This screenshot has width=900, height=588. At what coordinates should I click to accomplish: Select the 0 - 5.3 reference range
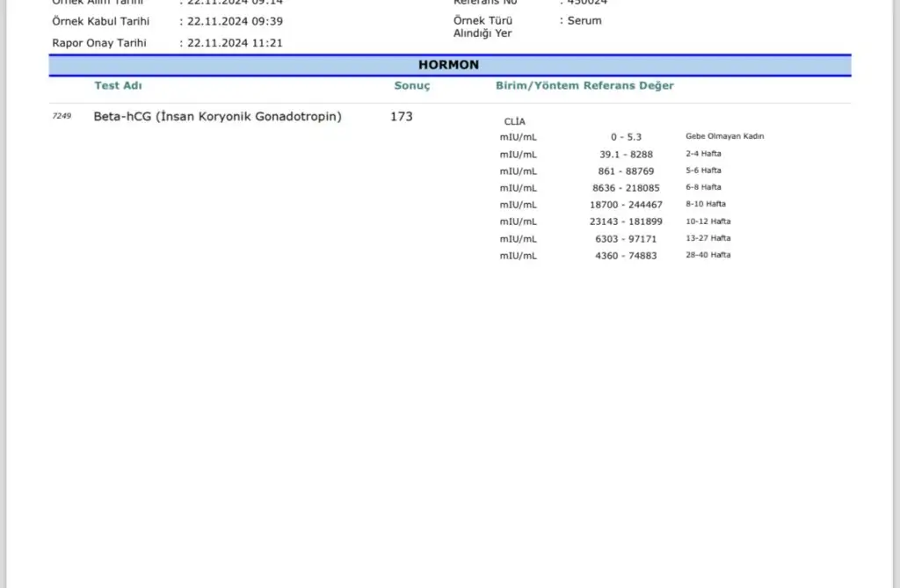(x=626, y=137)
